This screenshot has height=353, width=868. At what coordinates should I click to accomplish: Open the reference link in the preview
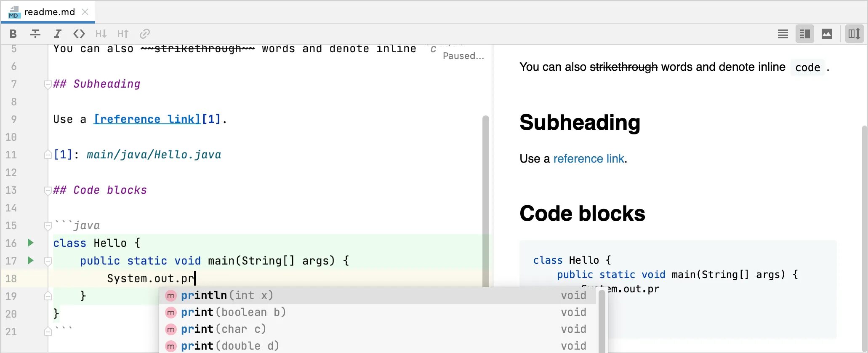pos(588,159)
